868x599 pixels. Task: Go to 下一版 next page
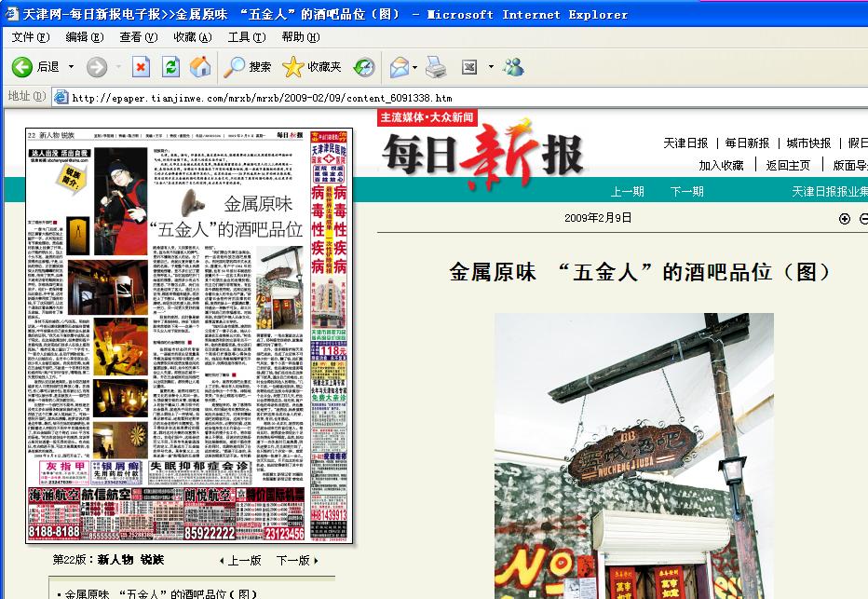click(298, 560)
